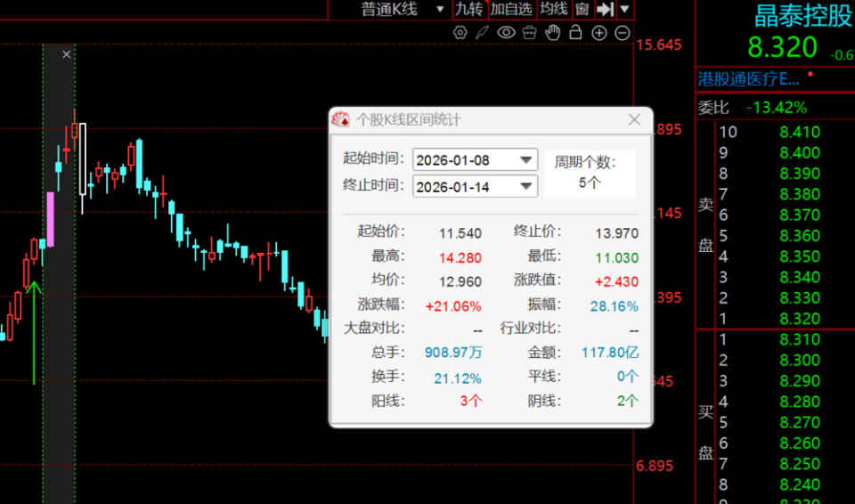Zoom in with the plus circle icon
This screenshot has width=855, height=504.
[x=599, y=33]
